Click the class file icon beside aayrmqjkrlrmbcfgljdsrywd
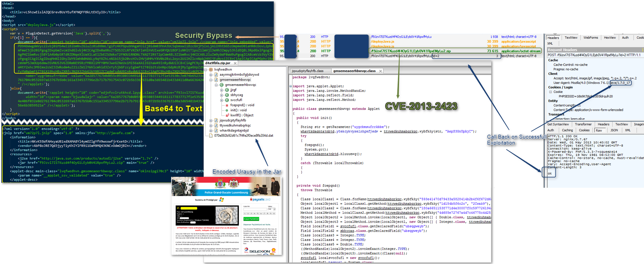644x264 pixels. pyautogui.click(x=216, y=75)
